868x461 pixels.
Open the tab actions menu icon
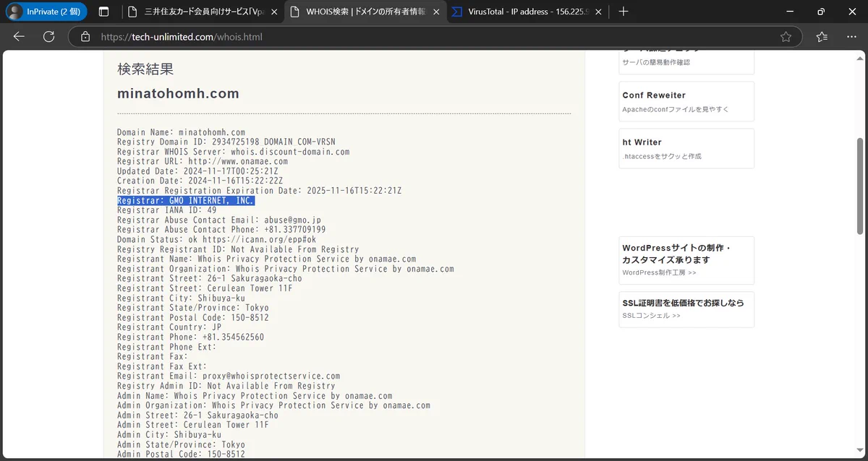click(x=103, y=12)
